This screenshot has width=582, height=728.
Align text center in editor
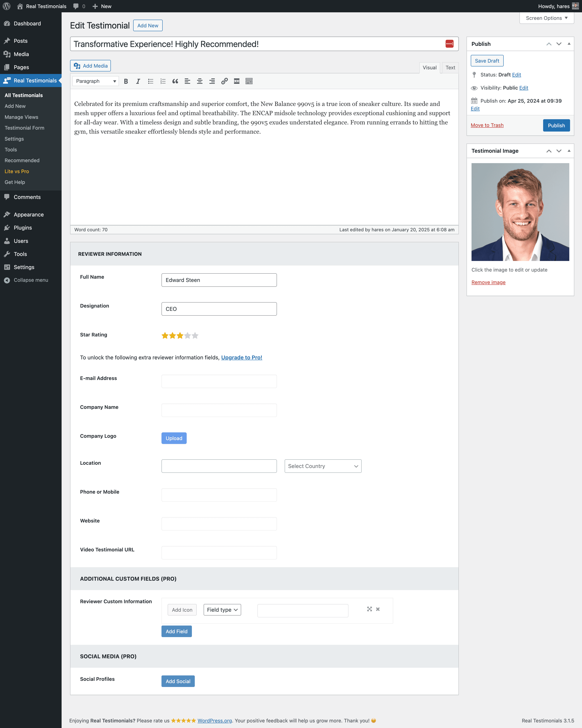tap(200, 81)
